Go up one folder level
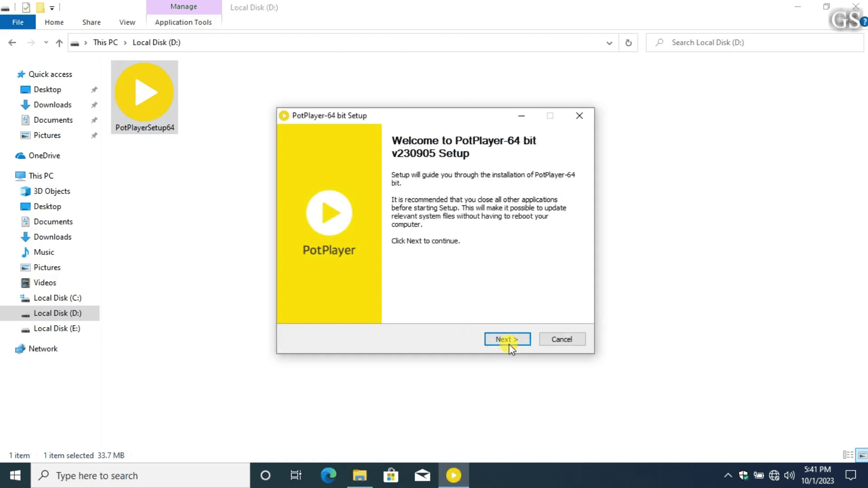868x488 pixels. (x=59, y=42)
